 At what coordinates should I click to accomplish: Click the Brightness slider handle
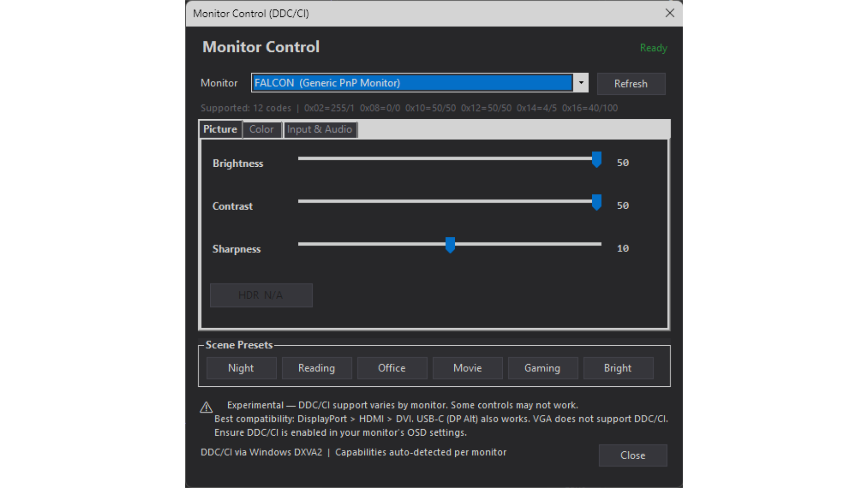(x=596, y=160)
